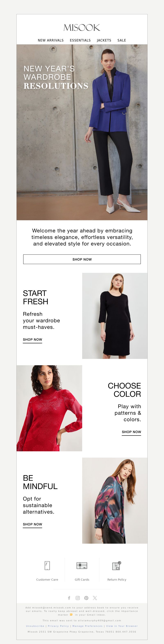Open the Essentials menu item
Image resolution: width=164 pixels, height=644 pixels.
click(x=80, y=40)
